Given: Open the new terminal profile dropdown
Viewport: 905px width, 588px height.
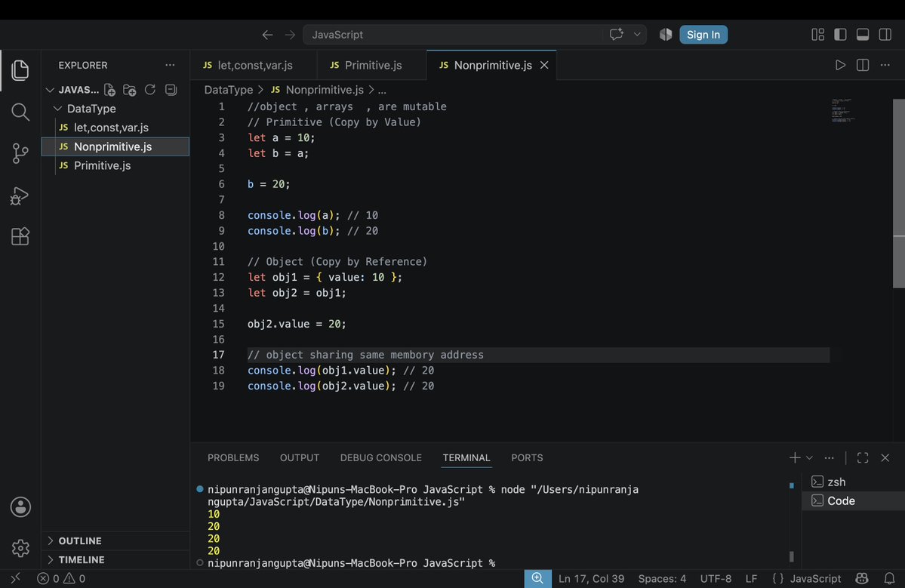Looking at the screenshot, I should 809,457.
